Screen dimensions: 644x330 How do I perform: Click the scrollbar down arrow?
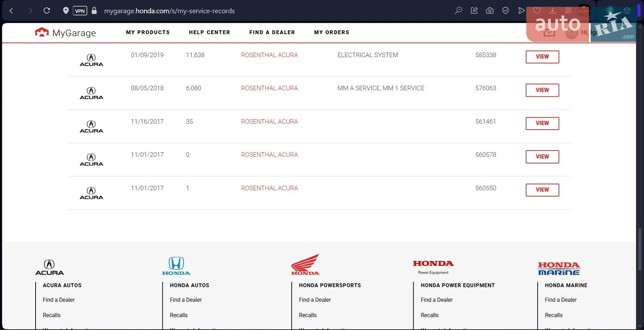[640, 326]
